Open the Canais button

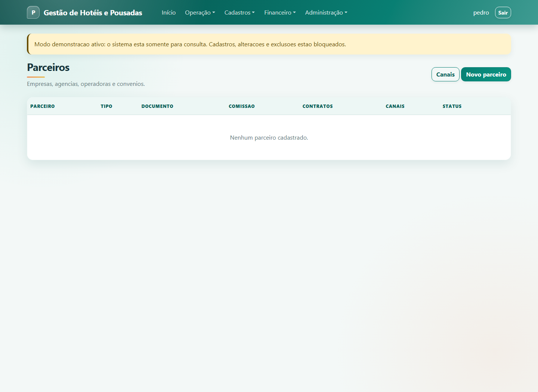click(x=445, y=74)
